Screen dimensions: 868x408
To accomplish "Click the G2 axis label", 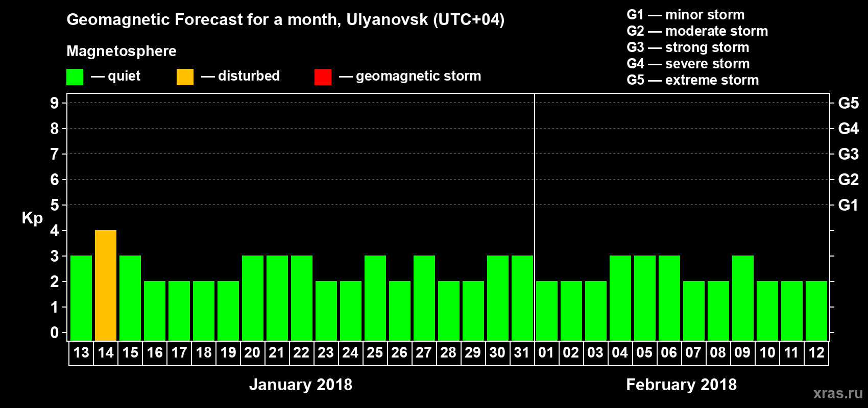I will 849,180.
